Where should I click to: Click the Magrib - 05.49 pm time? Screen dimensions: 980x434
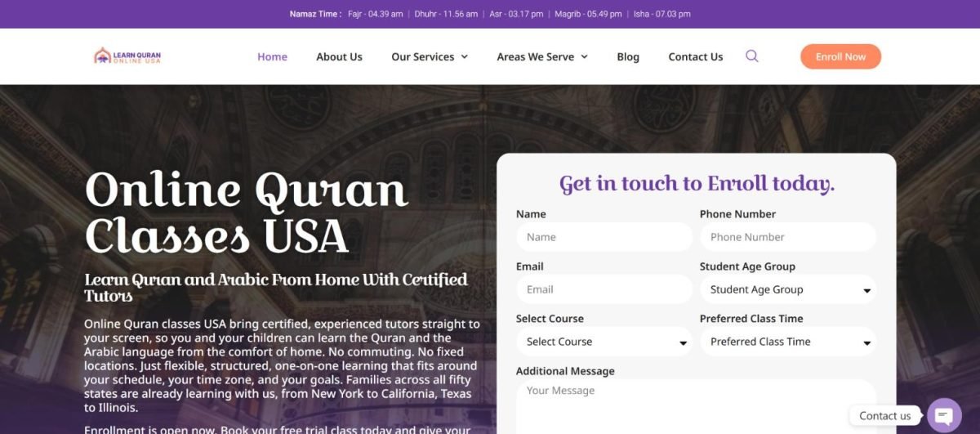pos(588,14)
